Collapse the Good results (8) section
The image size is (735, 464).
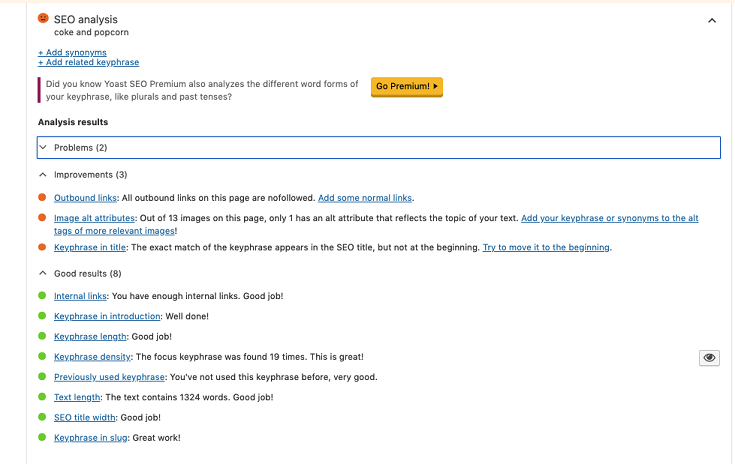pos(87,273)
